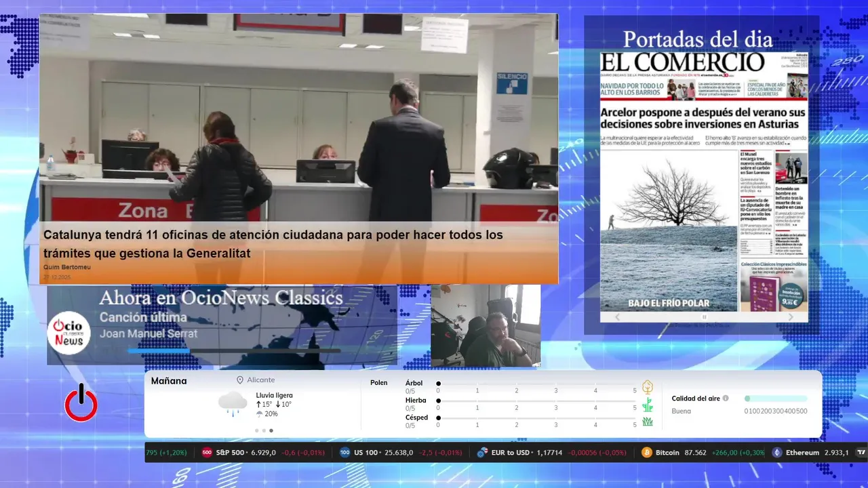Image resolution: width=868 pixels, height=488 pixels.
Task: Click the 'Calidad del aire' label
Action: point(696,399)
